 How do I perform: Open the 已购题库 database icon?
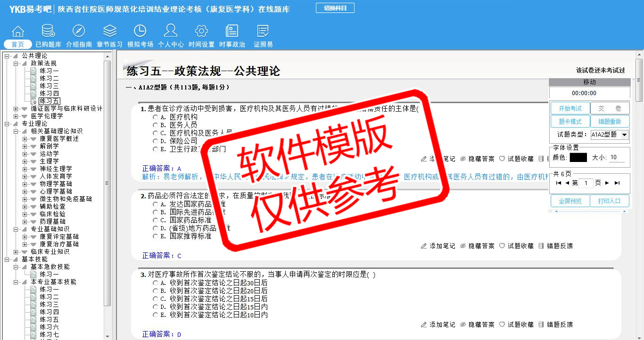[x=48, y=32]
